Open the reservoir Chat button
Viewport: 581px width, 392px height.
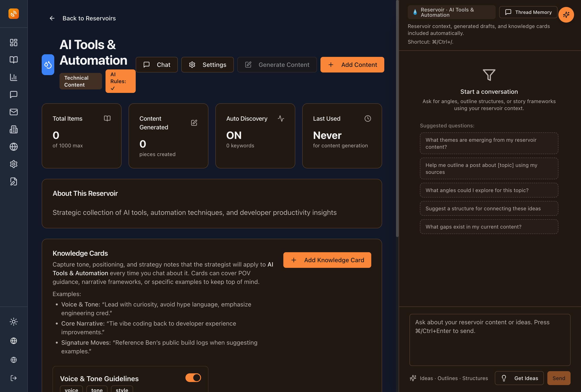(x=157, y=65)
